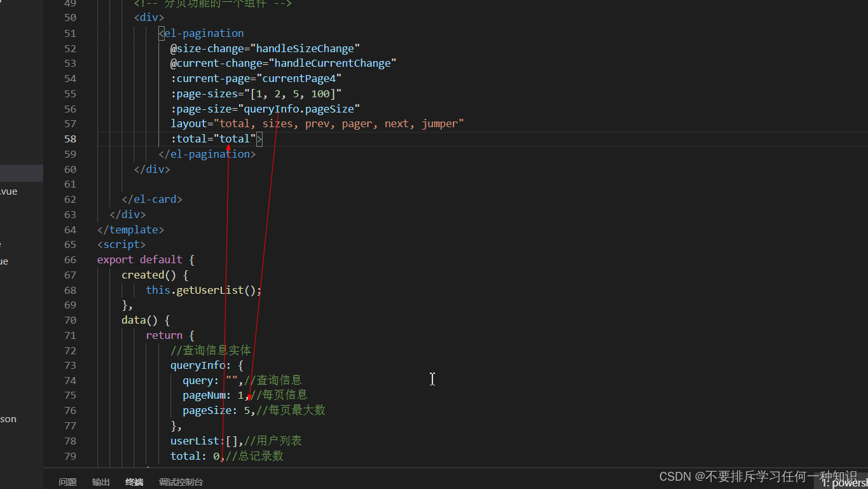This screenshot has height=489, width=868.
Task: Click the el-pagination opening tag name
Action: point(204,33)
